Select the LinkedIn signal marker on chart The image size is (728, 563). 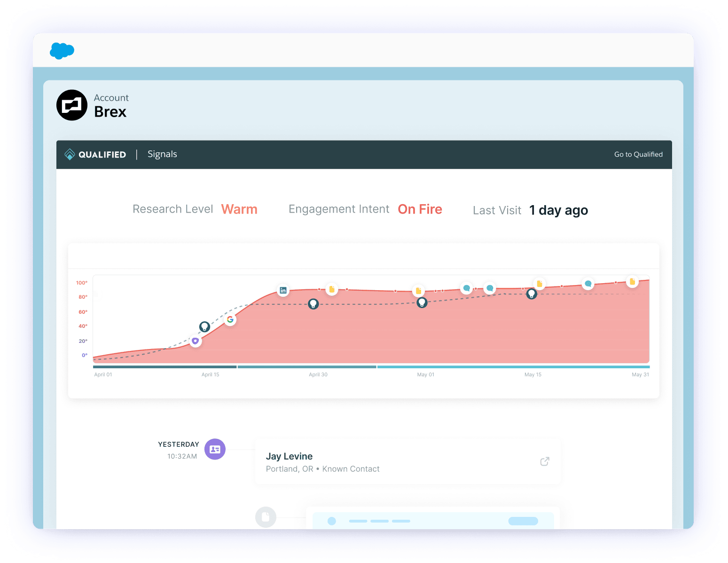283,290
